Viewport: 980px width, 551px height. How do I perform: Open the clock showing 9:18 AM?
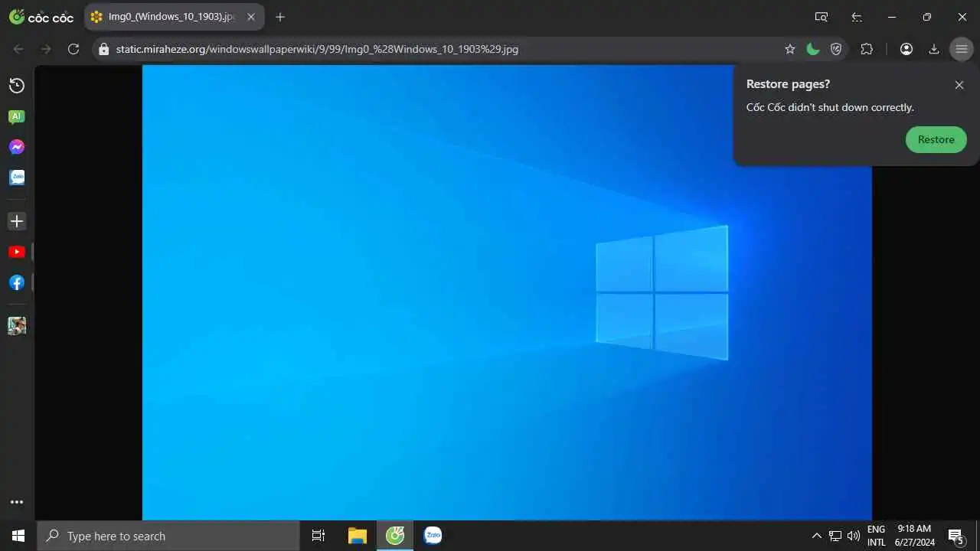coord(914,536)
